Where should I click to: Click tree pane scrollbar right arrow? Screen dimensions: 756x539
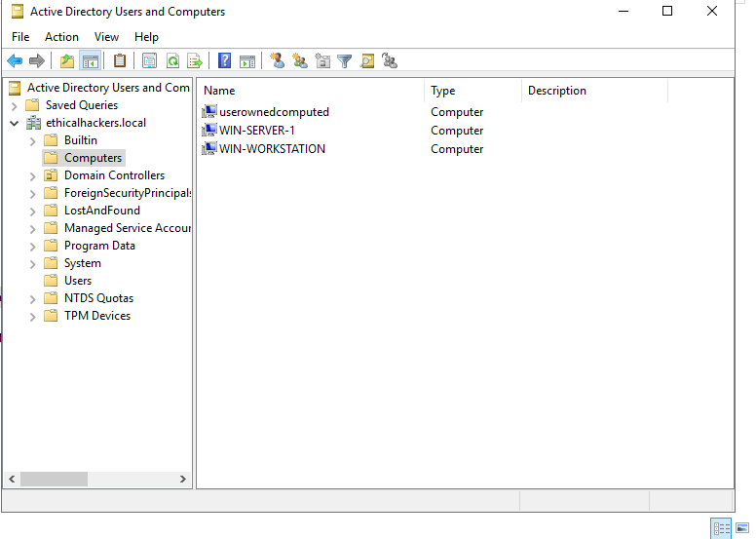(x=183, y=480)
